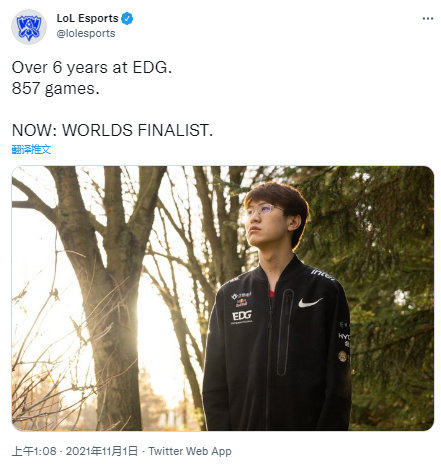Image resolution: width=441 pixels, height=464 pixels.
Task: Click the "NOW: WORLDS FINALIST." text
Action: tap(112, 130)
